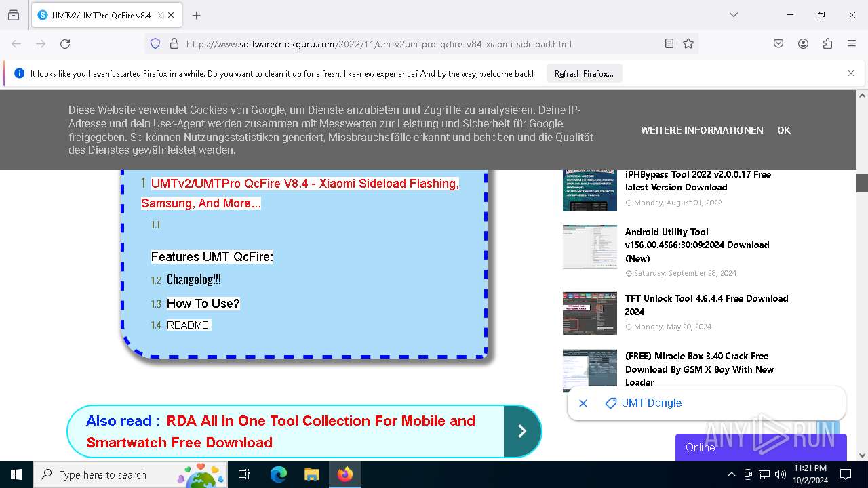Open Task View on taskbar

click(x=244, y=474)
